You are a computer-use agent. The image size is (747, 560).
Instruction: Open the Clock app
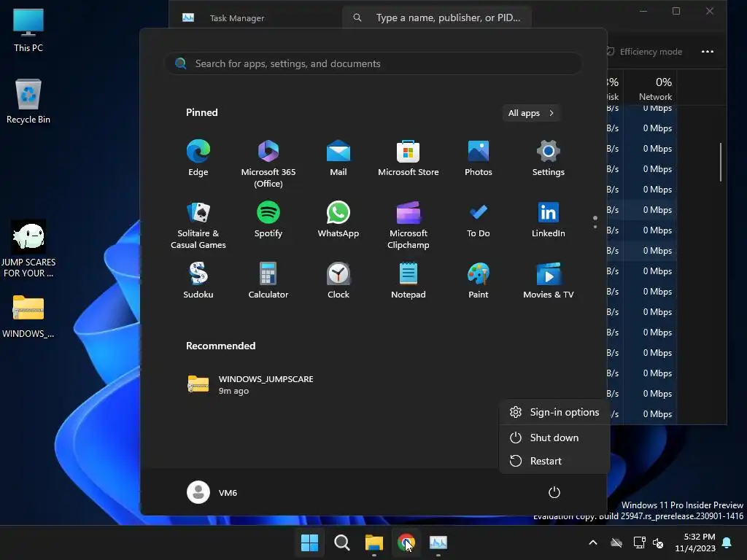pos(338,281)
